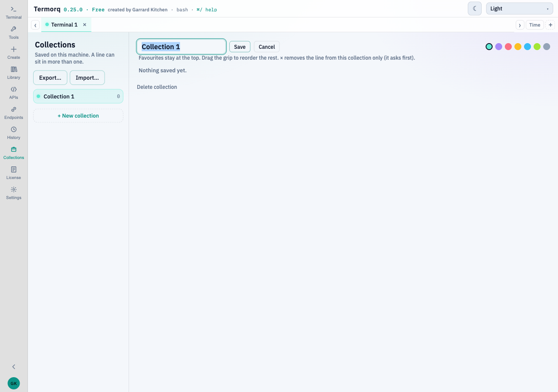Viewport: 558px width, 392px height.
Task: Open the Library sidebar section
Action: (x=14, y=73)
